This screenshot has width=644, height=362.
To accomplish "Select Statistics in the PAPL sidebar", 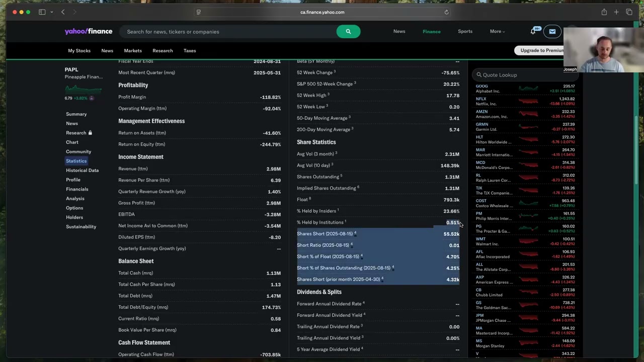I will point(76,161).
